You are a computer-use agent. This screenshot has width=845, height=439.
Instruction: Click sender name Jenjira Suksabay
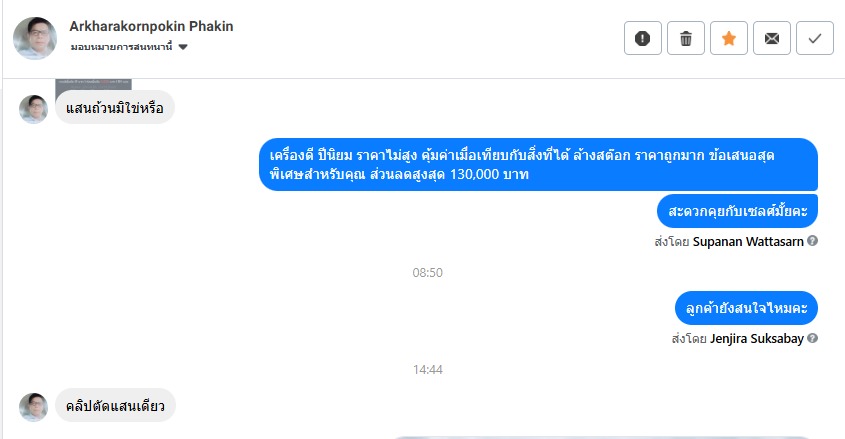756,339
